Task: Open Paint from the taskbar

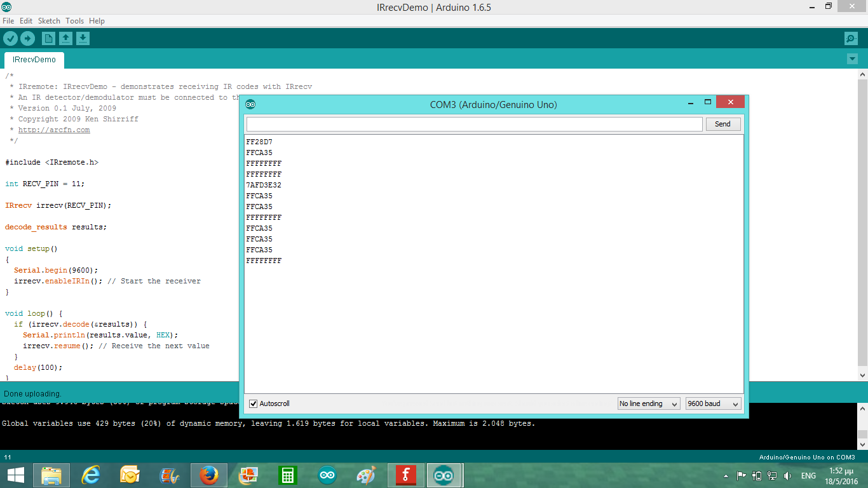Action: click(366, 475)
